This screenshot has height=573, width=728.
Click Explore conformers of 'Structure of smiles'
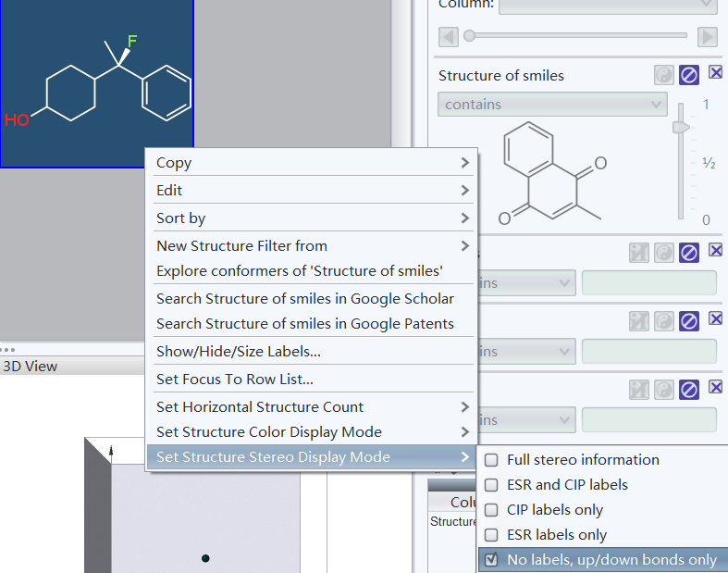click(x=300, y=271)
